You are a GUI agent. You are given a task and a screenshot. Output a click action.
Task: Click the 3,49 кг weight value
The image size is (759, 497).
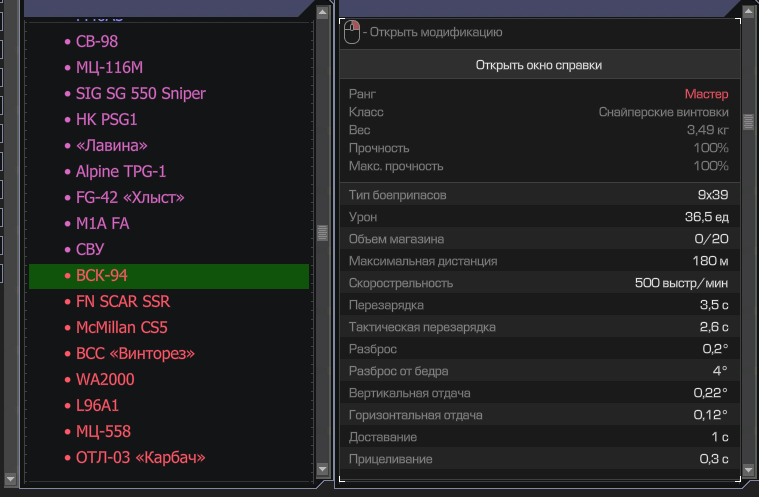pos(707,130)
